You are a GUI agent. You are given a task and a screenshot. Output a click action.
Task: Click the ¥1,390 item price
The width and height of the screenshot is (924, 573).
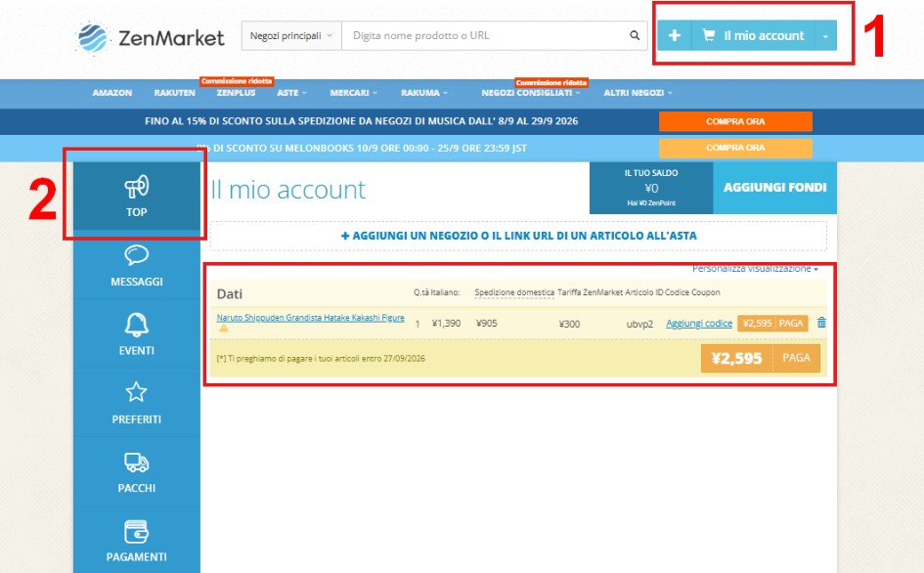(446, 323)
